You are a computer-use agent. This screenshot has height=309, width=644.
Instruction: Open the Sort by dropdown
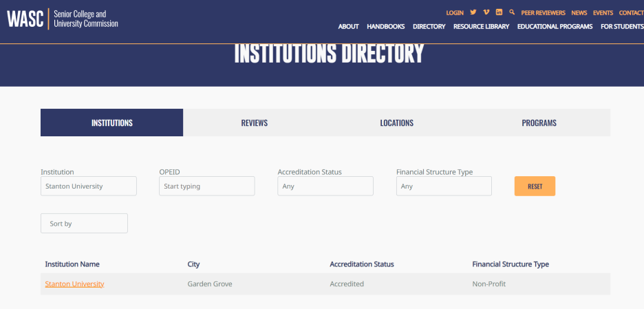(x=84, y=224)
